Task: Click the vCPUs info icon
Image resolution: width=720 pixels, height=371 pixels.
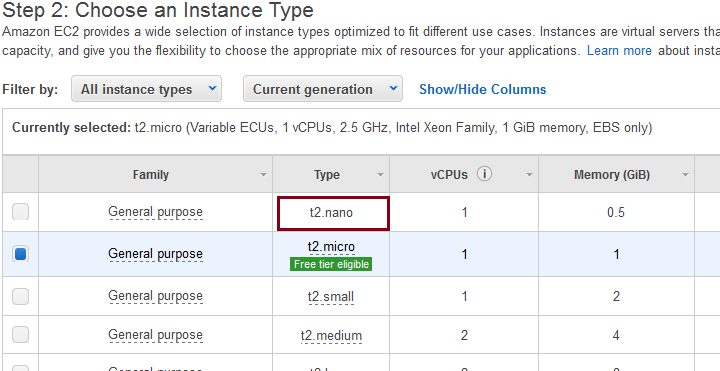Action: coord(484,174)
